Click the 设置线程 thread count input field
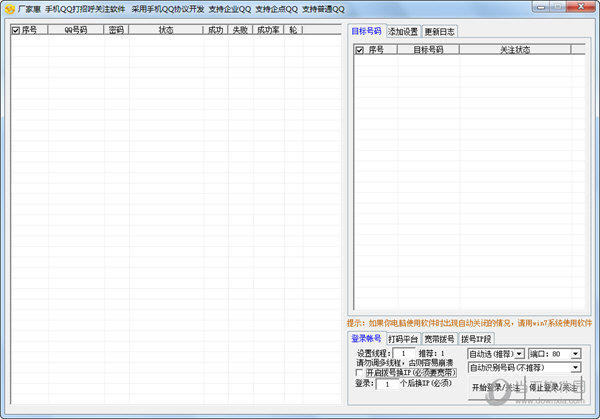The image size is (600, 419). coord(403,353)
